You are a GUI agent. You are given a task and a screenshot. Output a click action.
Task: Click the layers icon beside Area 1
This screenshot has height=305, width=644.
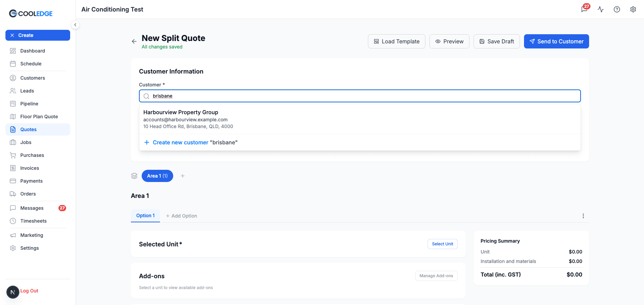[x=134, y=176]
